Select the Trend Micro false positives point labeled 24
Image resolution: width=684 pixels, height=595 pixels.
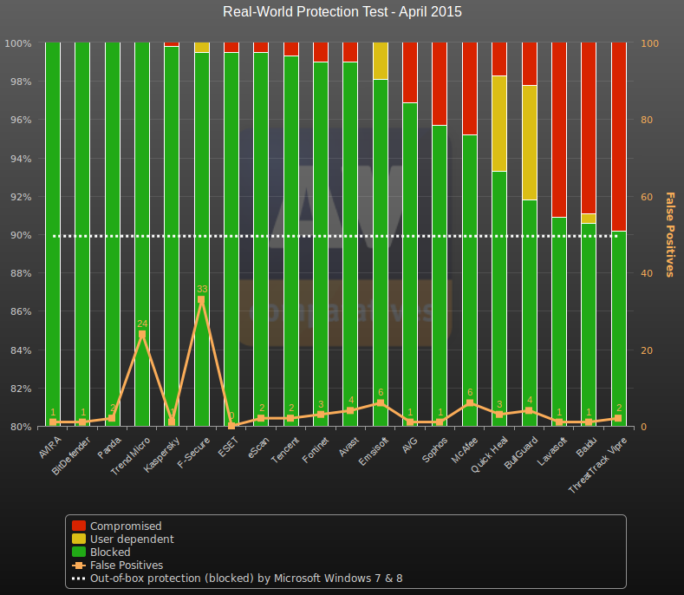point(142,335)
